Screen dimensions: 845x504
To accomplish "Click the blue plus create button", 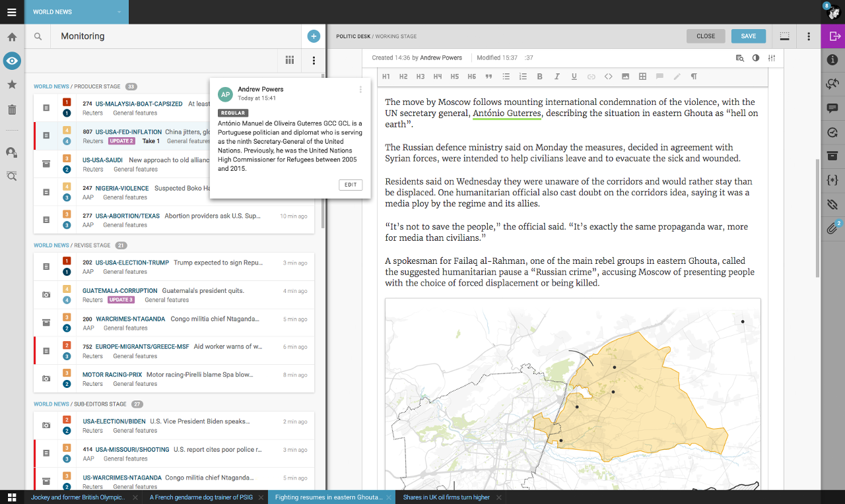I will 314,36.
